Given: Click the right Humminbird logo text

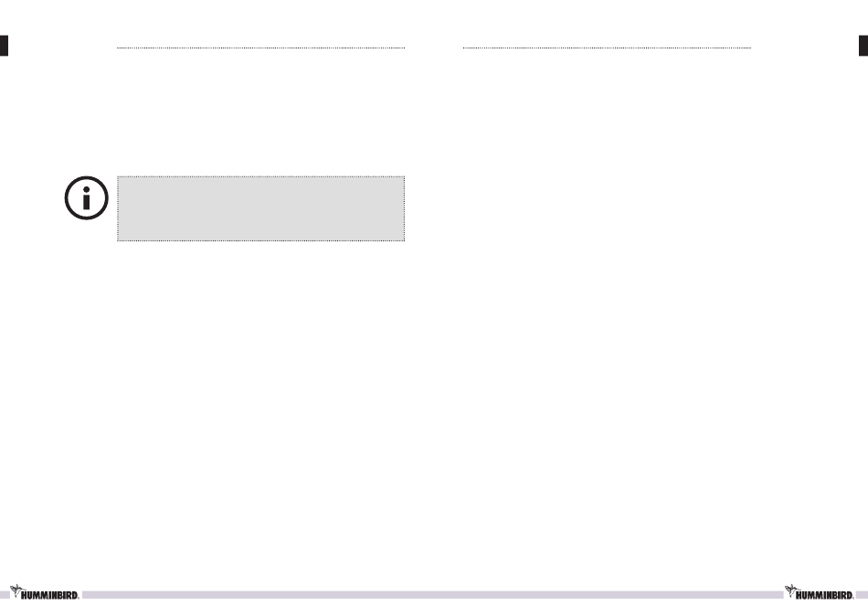Looking at the screenshot, I should pos(824,596).
